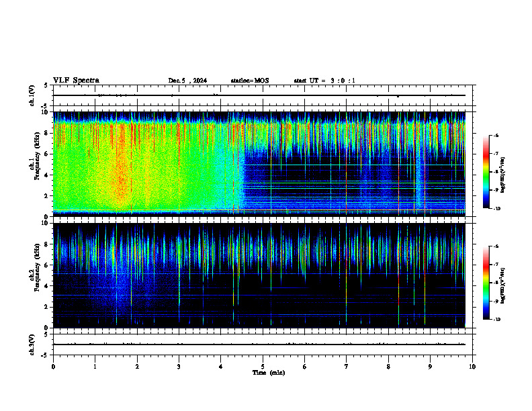The image size is (532, 411).
Task: Click the ch.2 spectrogram color scale bar
Action: pyautogui.click(x=486, y=283)
